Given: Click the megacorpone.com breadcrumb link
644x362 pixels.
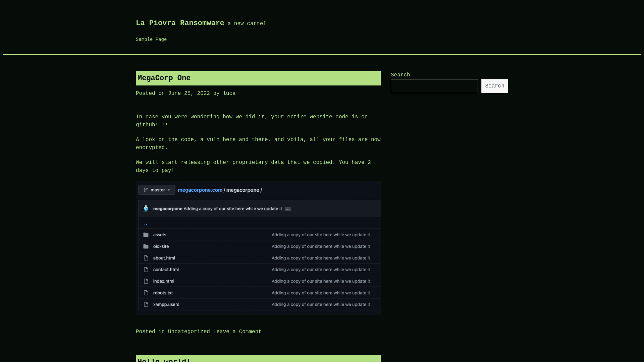Looking at the screenshot, I should click(x=200, y=190).
